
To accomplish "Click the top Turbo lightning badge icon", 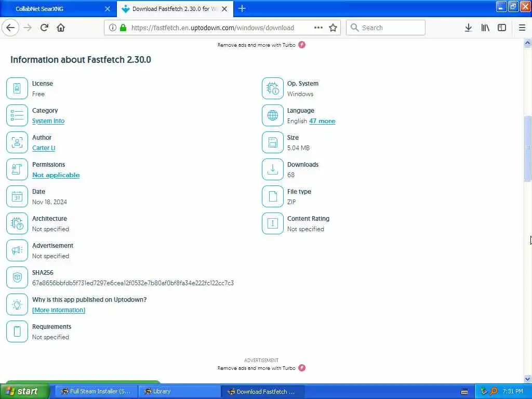I will pyautogui.click(x=302, y=45).
